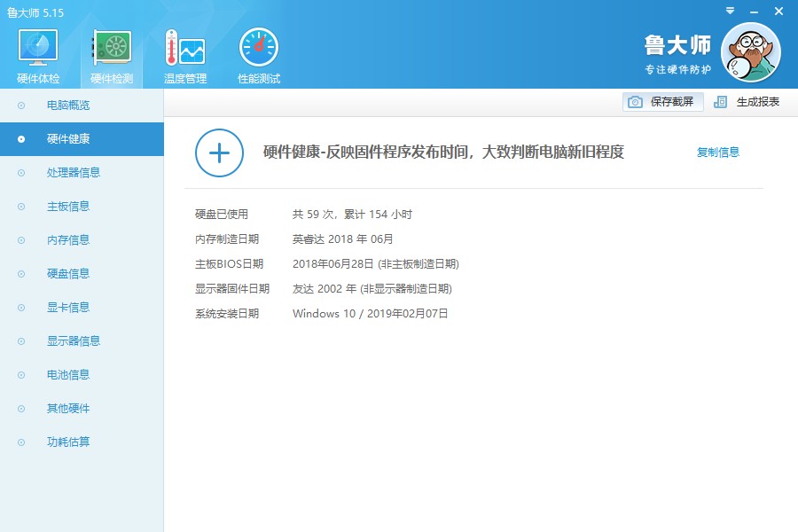The width and height of the screenshot is (798, 532).
Task: Click bullet icon beside 主板信息
Action: click(x=21, y=207)
